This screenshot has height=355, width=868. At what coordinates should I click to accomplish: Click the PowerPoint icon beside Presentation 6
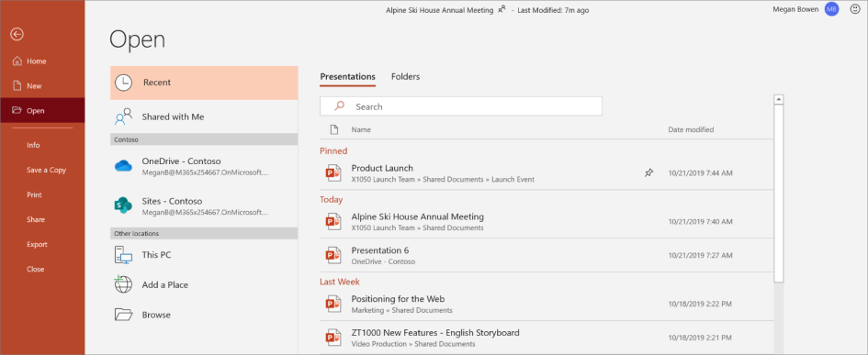click(333, 255)
